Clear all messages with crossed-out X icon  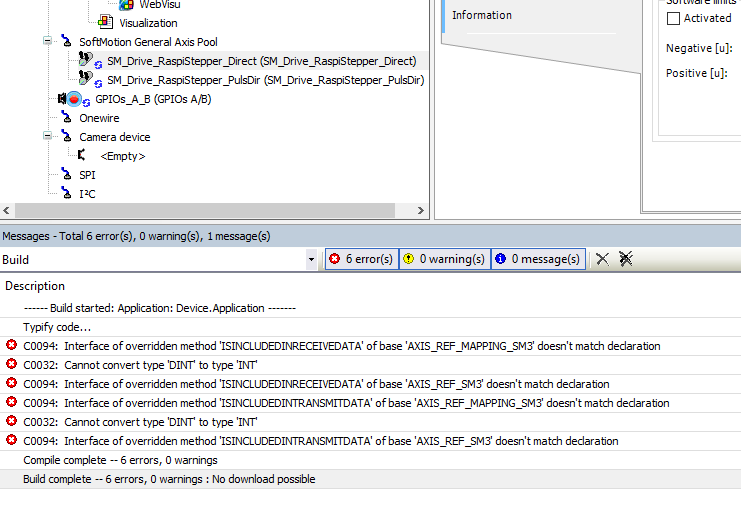[625, 259]
